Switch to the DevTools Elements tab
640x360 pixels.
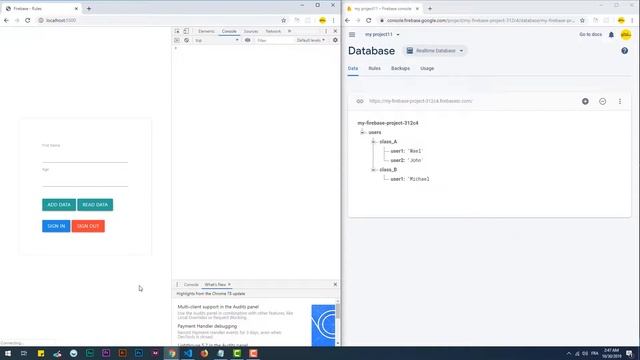(x=206, y=31)
